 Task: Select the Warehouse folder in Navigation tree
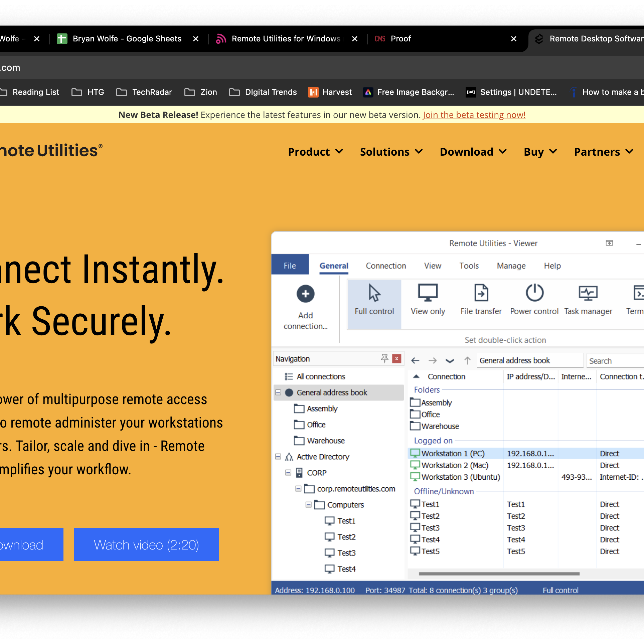[319, 441]
